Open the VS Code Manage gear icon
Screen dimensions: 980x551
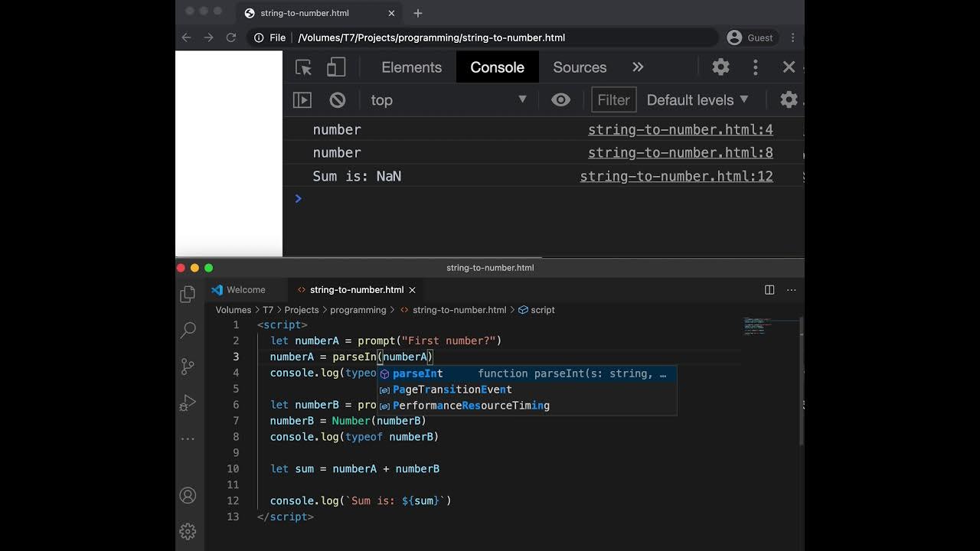point(188,531)
